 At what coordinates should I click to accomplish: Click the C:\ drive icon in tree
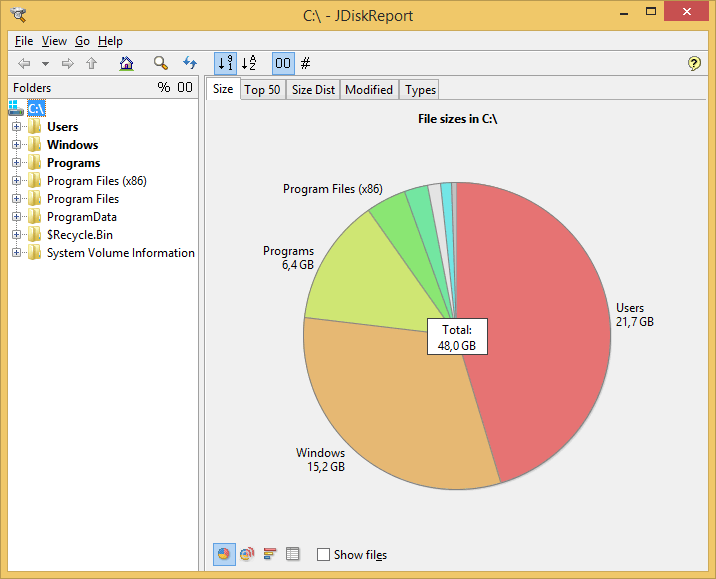(x=16, y=108)
